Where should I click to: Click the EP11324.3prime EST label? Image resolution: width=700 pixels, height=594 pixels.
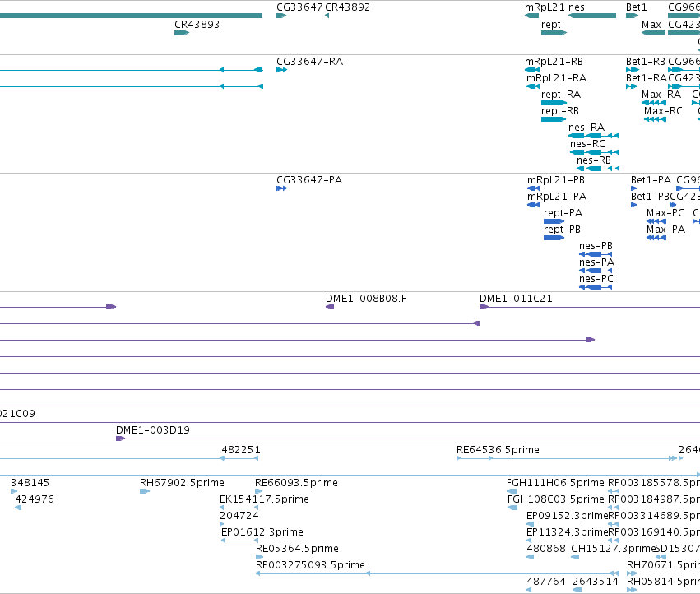click(568, 532)
